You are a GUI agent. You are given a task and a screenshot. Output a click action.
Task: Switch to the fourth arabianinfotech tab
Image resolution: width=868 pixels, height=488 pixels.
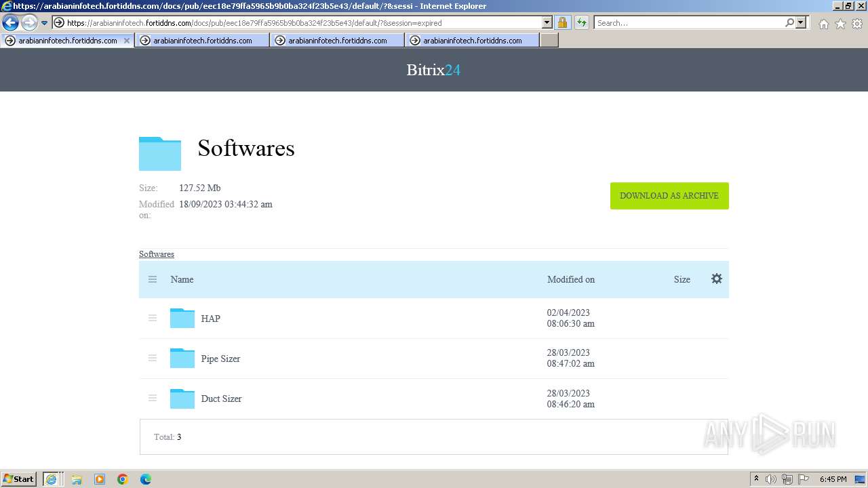[472, 41]
